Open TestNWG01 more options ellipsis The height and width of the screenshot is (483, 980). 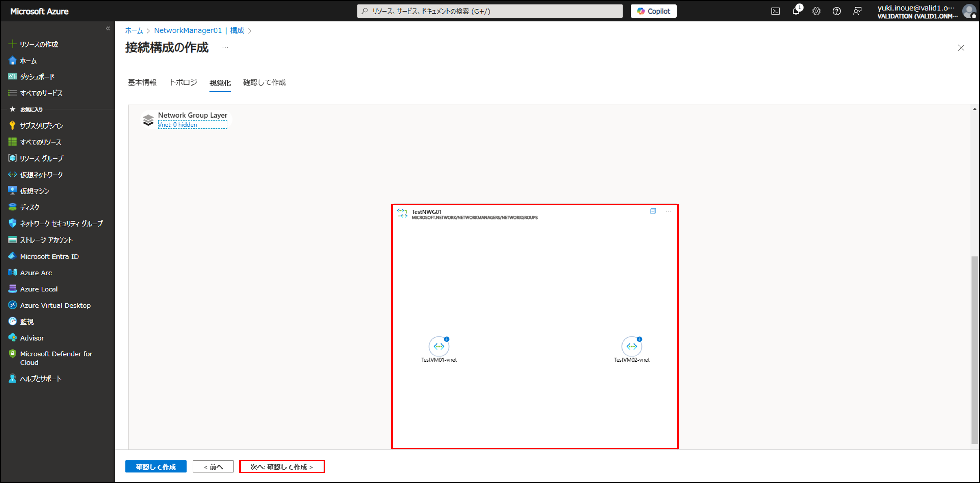coord(669,211)
